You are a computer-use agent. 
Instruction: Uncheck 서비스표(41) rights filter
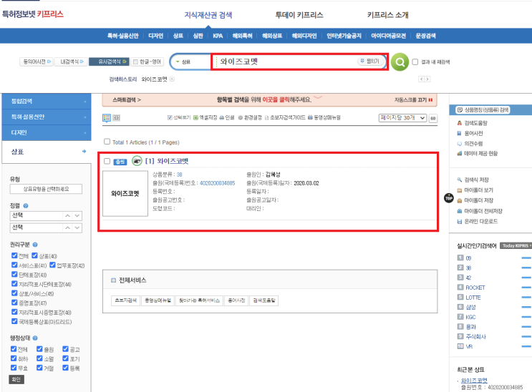pos(14,265)
